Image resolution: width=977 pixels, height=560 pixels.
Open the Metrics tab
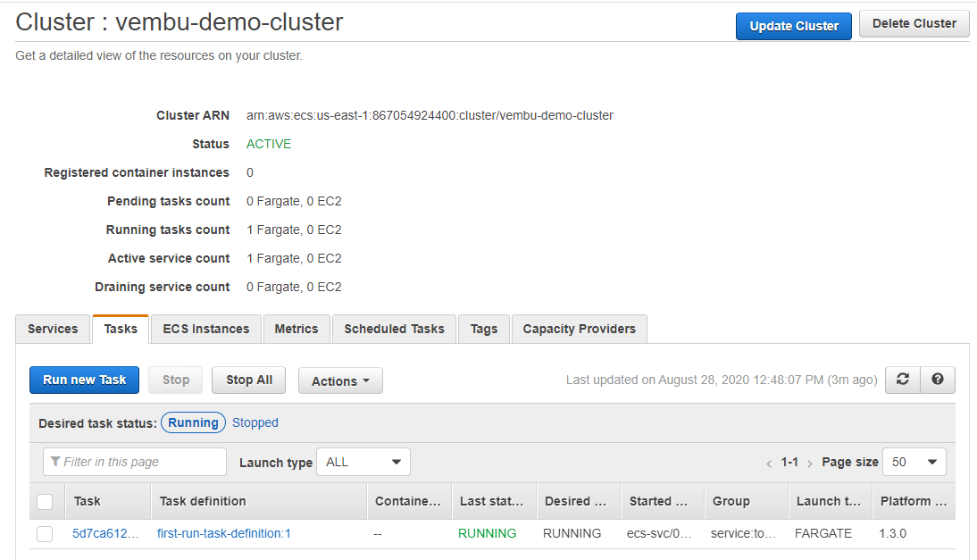[x=296, y=329]
